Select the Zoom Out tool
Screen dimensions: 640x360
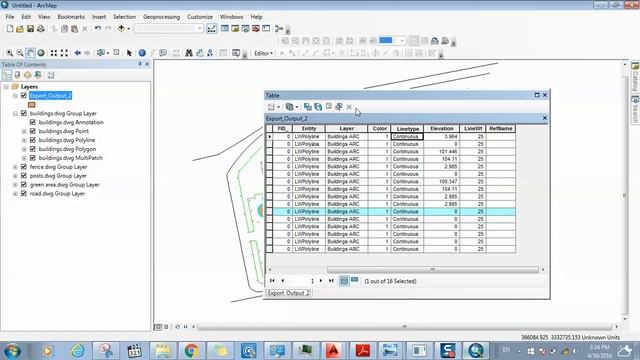[20, 53]
